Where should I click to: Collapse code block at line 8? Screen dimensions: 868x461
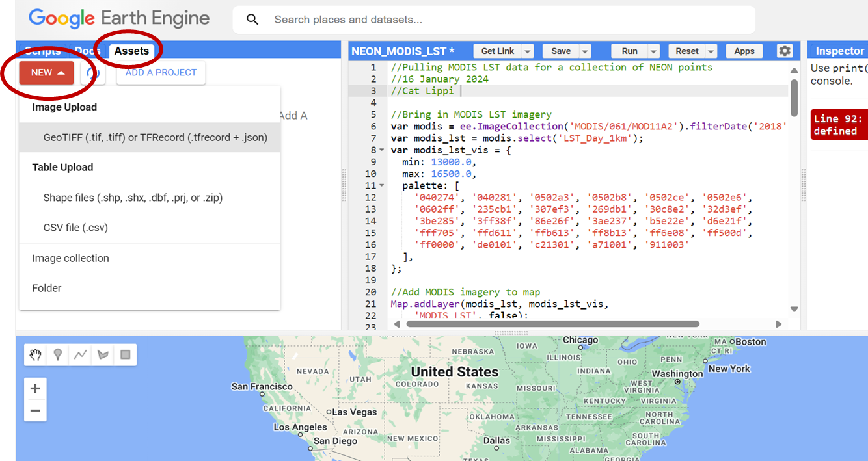(382, 150)
